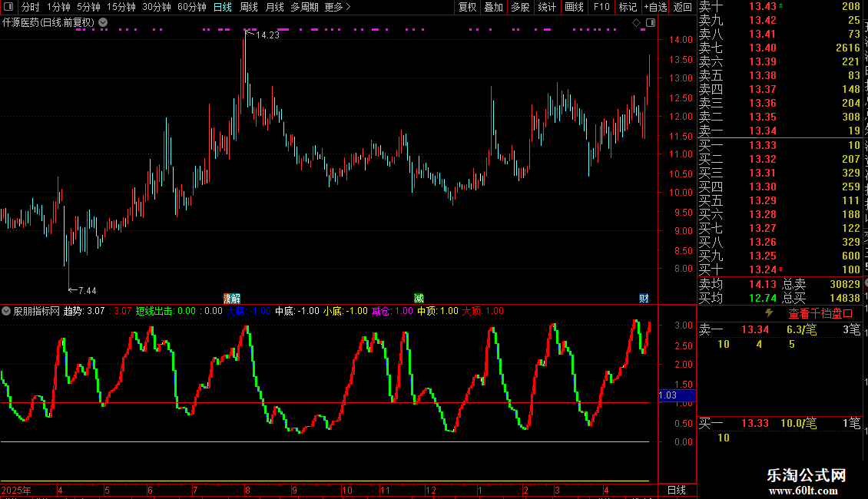Open the 多周期 multi-period view
This screenshot has height=499, width=868.
click(x=304, y=7)
